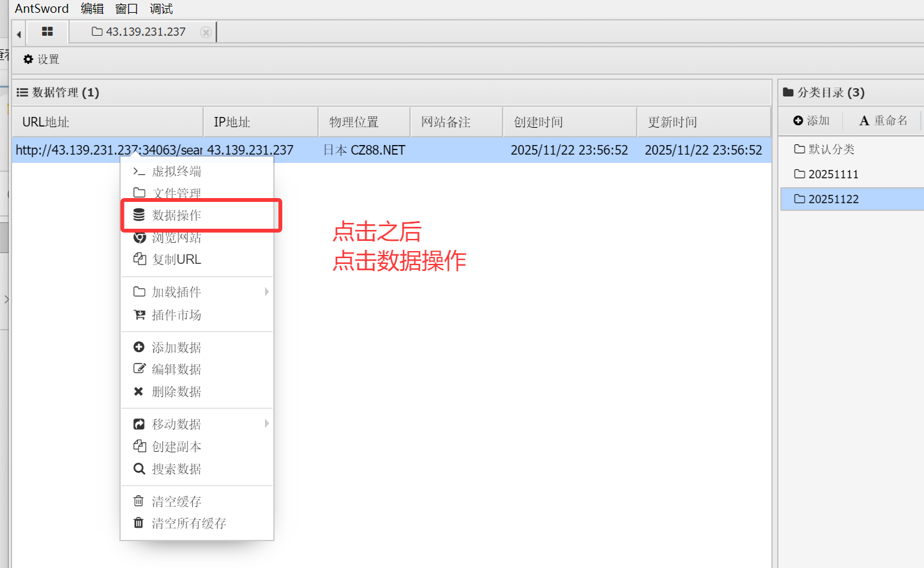Screen dimensions: 924x568
Task: Open the 调试 menu
Action: coord(161,8)
